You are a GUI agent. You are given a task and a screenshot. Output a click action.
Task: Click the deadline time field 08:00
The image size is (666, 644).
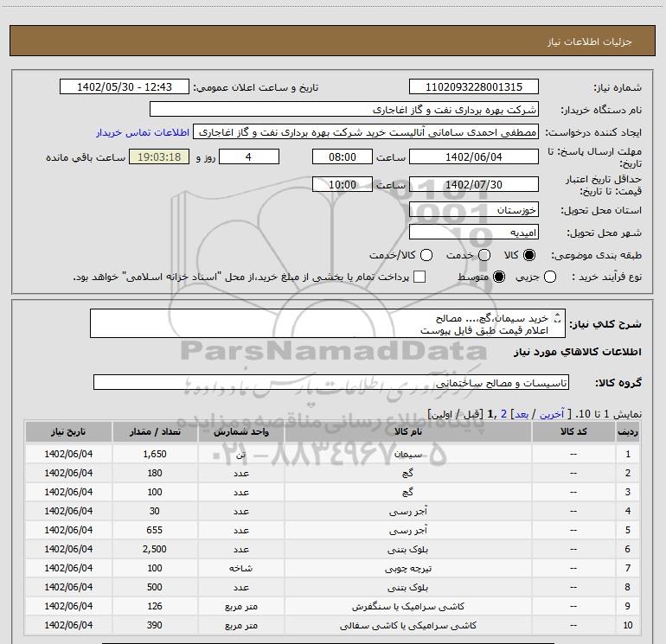(x=343, y=156)
